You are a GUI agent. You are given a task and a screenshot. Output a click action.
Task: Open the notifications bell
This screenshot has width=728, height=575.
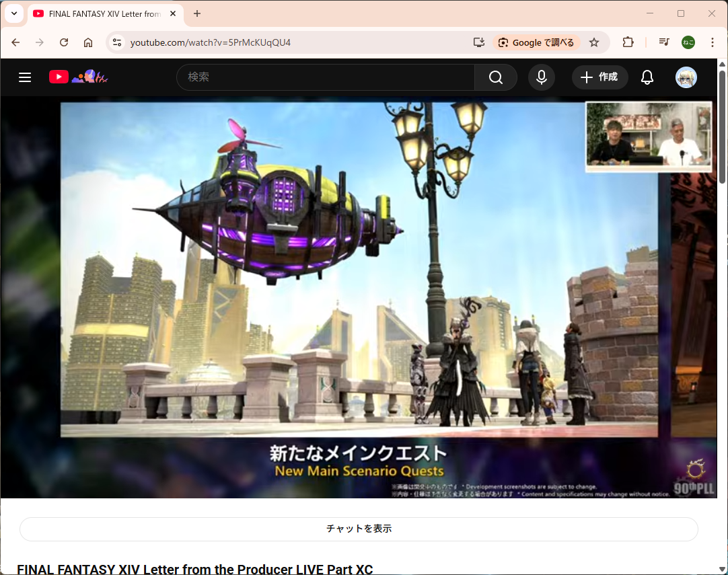pos(647,77)
